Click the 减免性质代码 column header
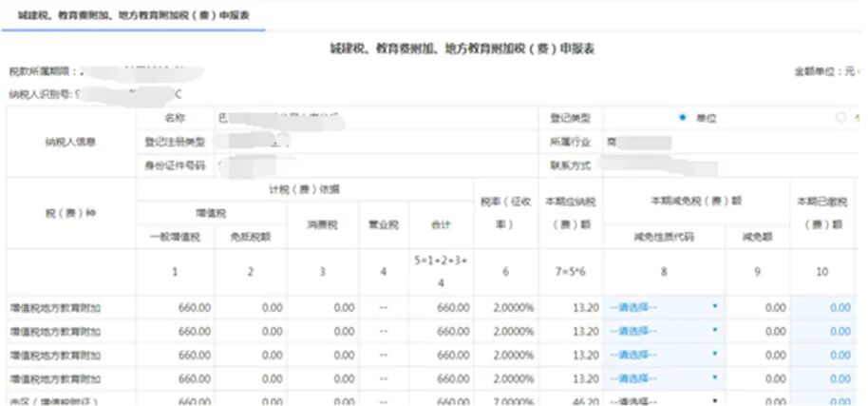 pyautogui.click(x=664, y=237)
